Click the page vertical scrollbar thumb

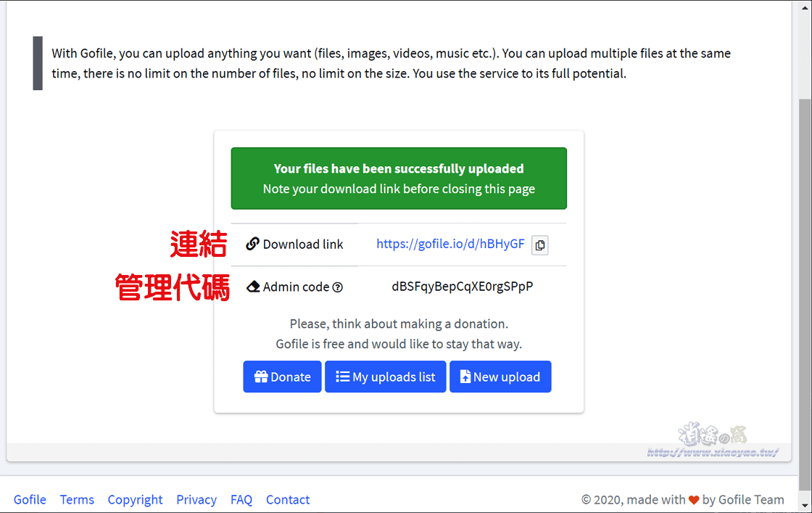point(805,295)
